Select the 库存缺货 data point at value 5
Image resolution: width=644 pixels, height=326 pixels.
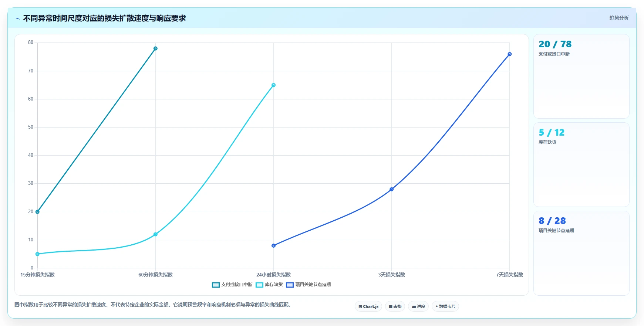(37, 254)
